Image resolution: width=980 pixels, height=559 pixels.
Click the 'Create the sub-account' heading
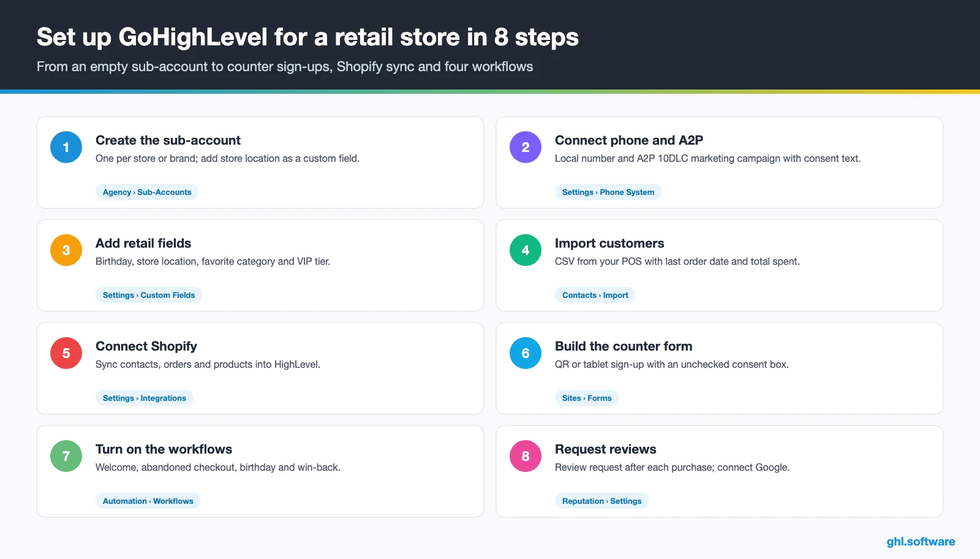(168, 140)
